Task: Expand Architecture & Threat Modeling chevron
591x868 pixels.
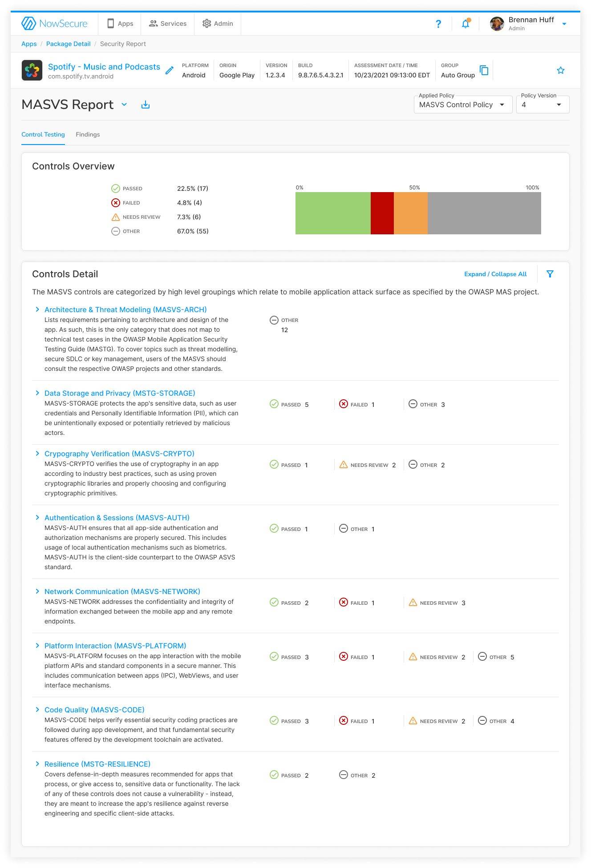Action: [37, 309]
